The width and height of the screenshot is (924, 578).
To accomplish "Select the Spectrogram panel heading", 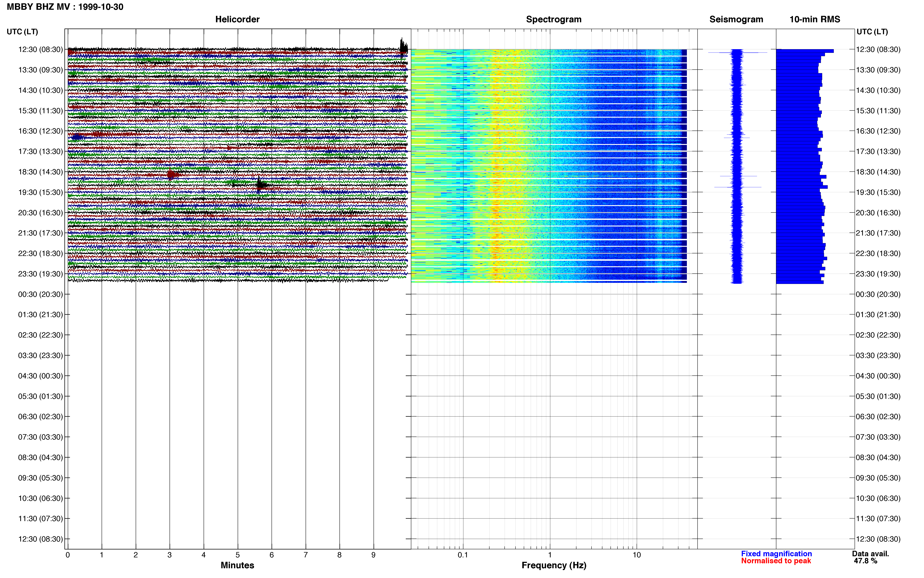I will (554, 20).
